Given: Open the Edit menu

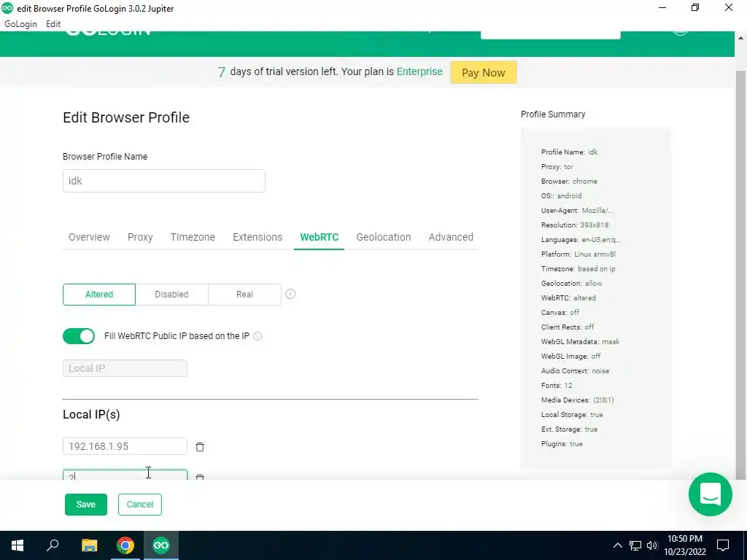Looking at the screenshot, I should (x=53, y=24).
